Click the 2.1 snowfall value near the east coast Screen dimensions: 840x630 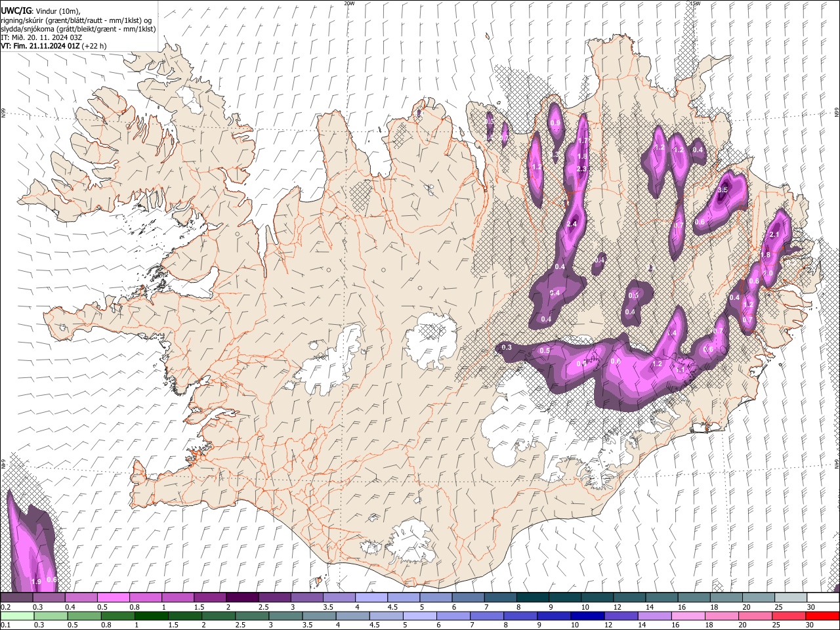(x=774, y=235)
